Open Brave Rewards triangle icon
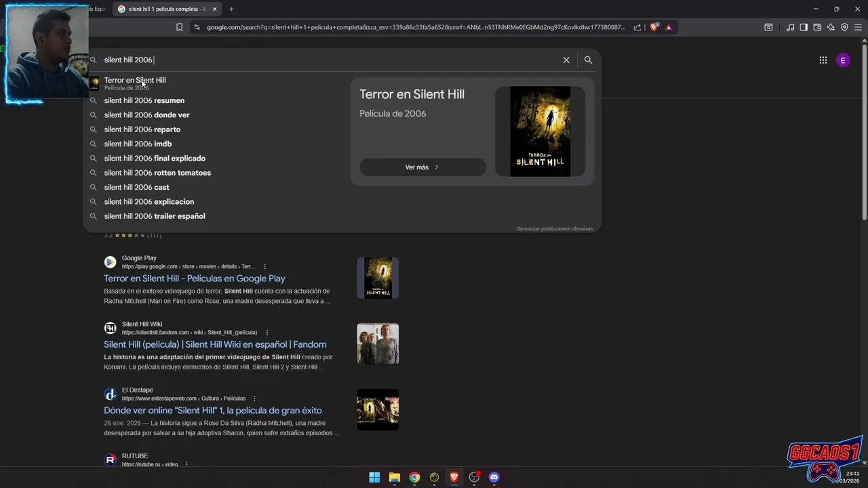Screen dimensions: 868x488 (x=669, y=27)
